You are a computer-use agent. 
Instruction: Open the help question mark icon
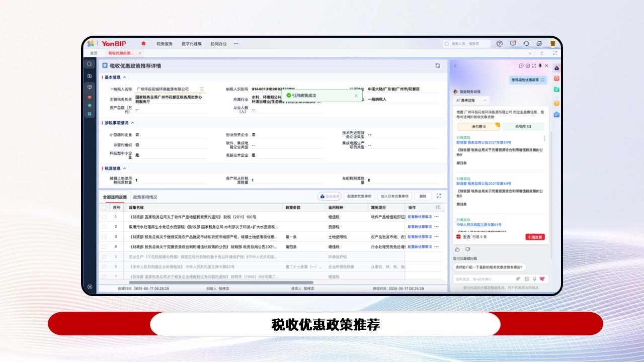tap(499, 44)
